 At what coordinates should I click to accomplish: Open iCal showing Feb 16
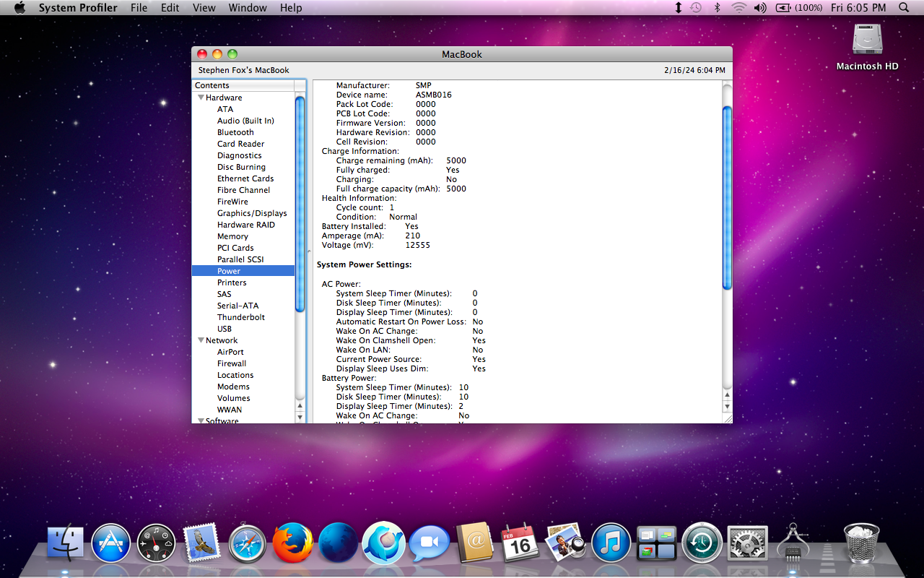coord(520,543)
